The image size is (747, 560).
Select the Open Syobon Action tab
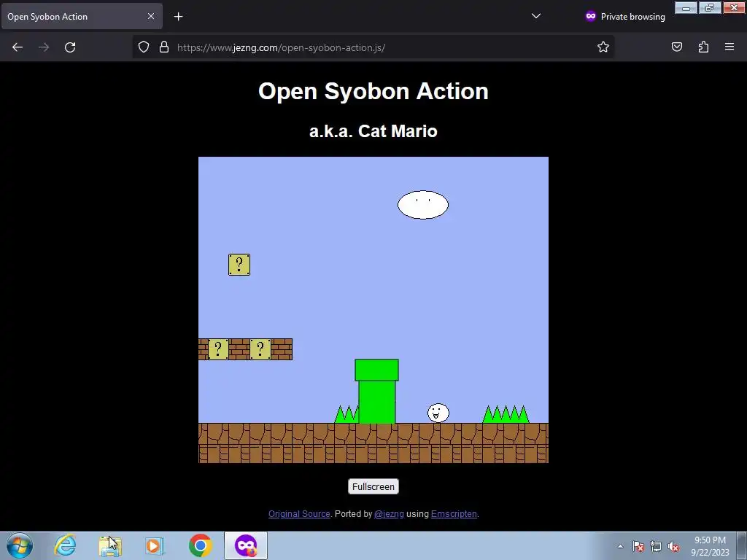click(x=82, y=16)
